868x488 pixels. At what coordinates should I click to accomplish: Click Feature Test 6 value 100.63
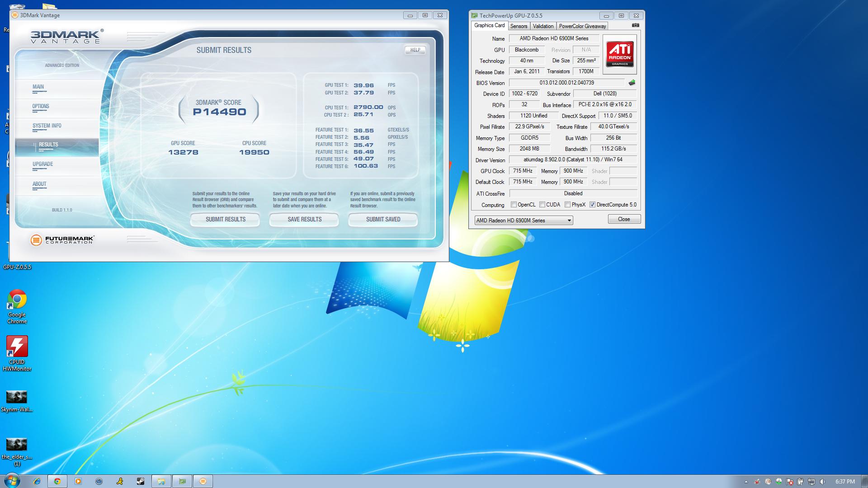[x=366, y=166]
